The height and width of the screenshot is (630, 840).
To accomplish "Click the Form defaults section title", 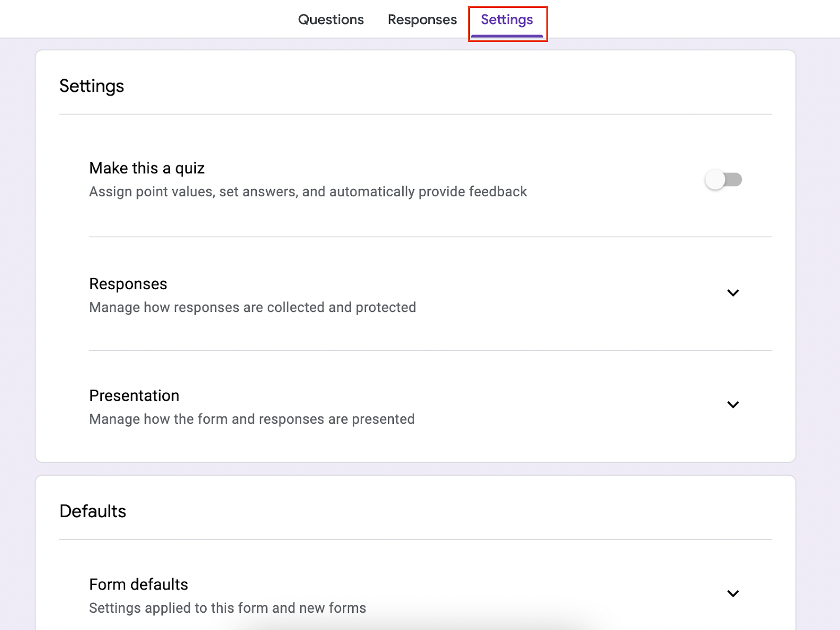I will [x=139, y=585].
